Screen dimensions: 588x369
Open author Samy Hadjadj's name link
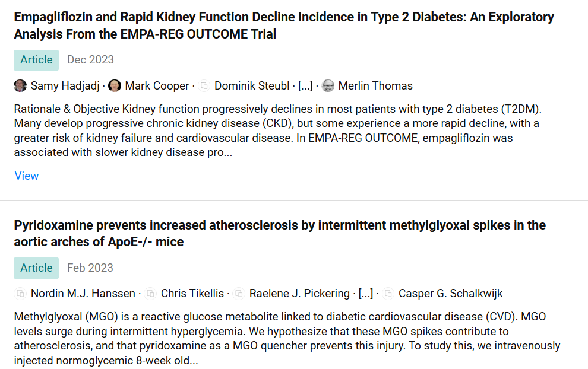pyautogui.click(x=65, y=86)
